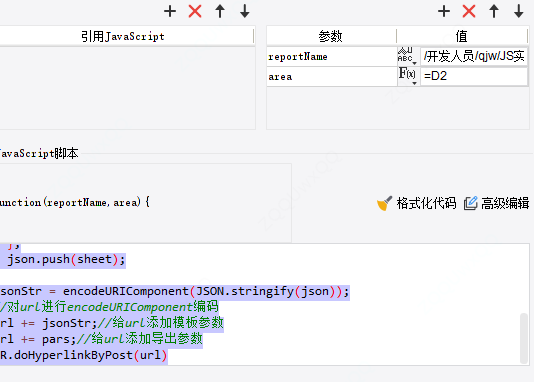Screen dimensions: 534x382
Task: Click the 给url添加模板参数 comment line
Action: (112, 323)
